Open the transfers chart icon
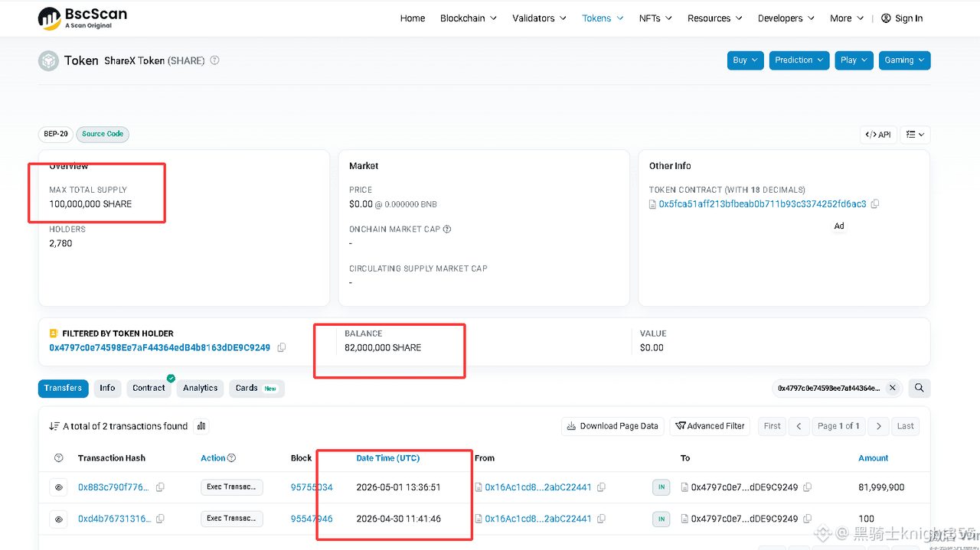 pyautogui.click(x=201, y=426)
